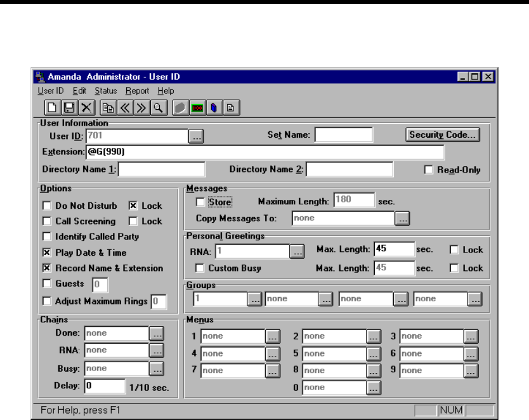Image resolution: width=529 pixels, height=420 pixels.
Task: Open the Report menu
Action: tap(137, 91)
